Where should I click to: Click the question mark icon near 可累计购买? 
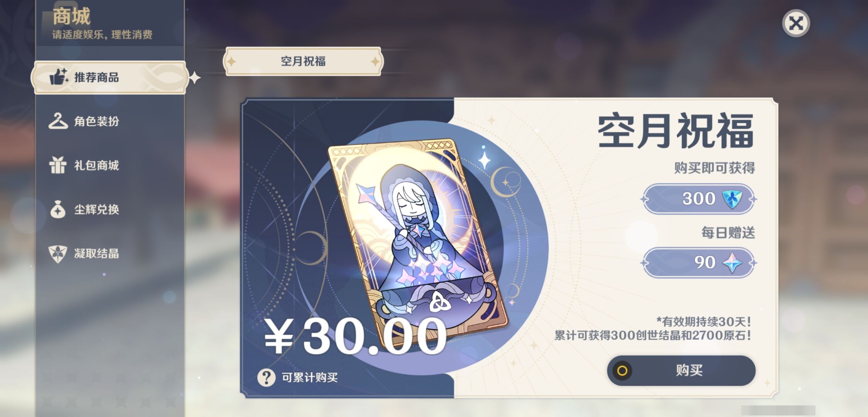coord(266,377)
